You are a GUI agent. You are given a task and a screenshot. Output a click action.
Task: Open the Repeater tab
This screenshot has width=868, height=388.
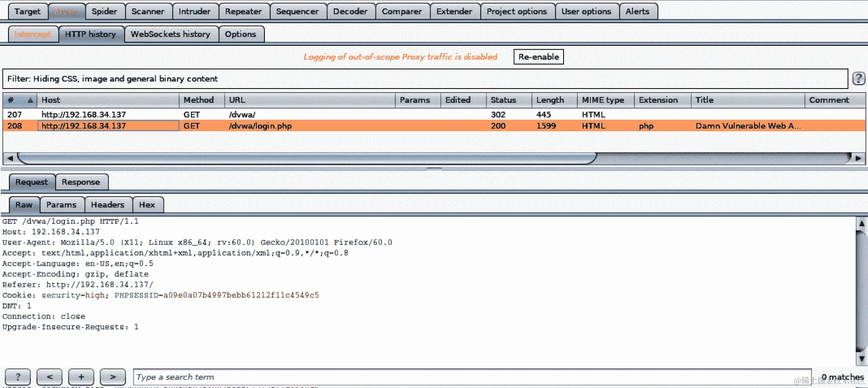pos(243,12)
